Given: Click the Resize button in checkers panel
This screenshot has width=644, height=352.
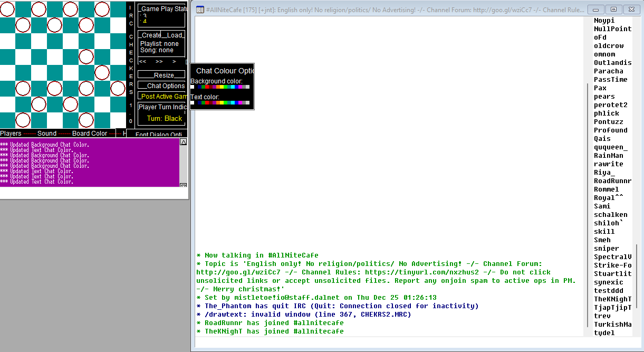Looking at the screenshot, I should tap(161, 75).
